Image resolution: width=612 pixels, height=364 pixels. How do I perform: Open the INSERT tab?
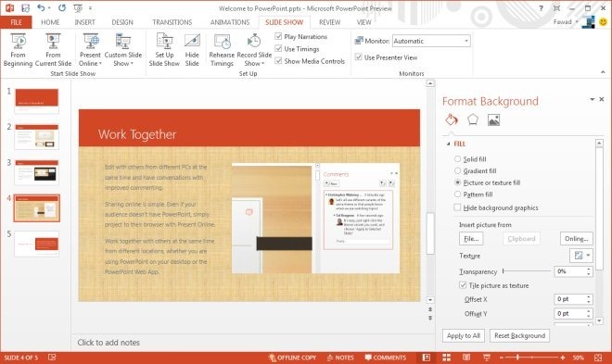(84, 22)
